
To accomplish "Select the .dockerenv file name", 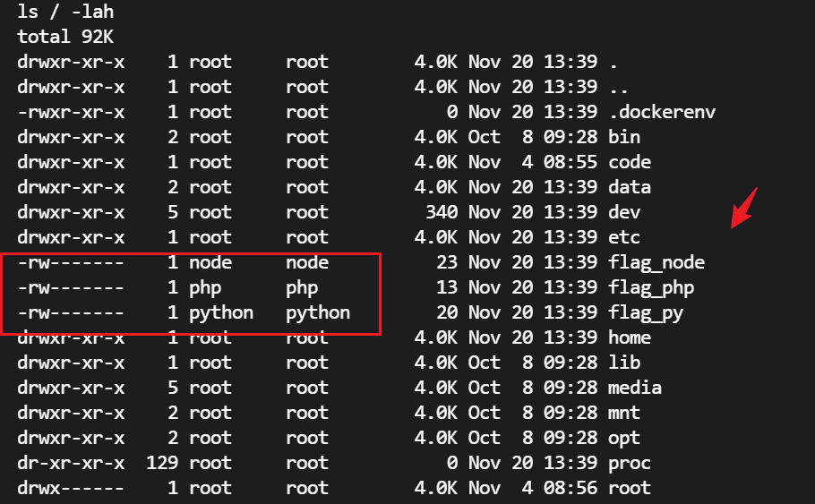I will point(662,113).
